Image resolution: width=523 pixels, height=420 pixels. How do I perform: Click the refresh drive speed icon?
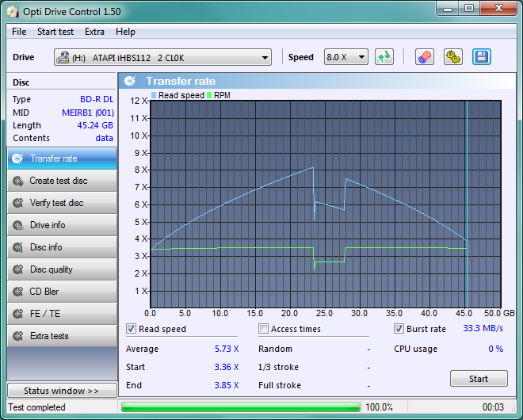tap(384, 57)
